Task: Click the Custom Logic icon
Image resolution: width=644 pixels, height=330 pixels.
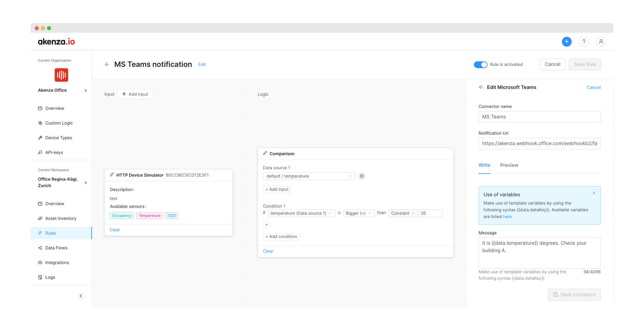Action: 40,123
